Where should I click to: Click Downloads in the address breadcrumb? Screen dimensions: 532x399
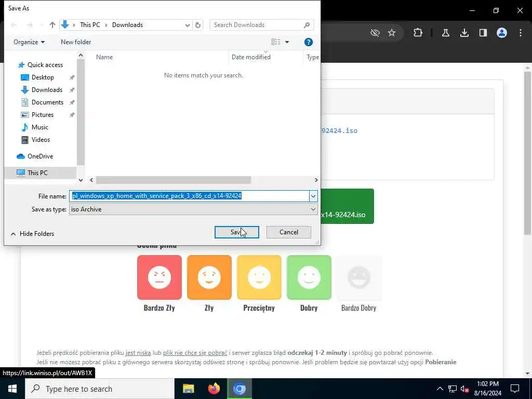(127, 25)
